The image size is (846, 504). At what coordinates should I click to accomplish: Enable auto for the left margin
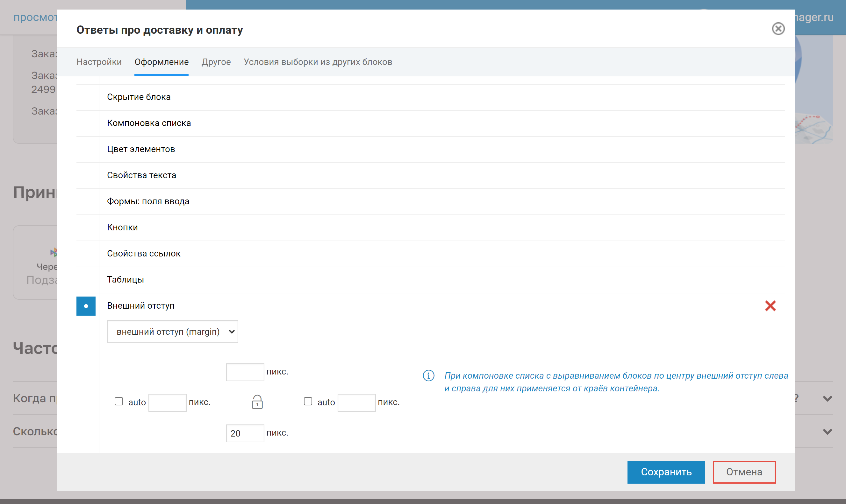click(x=118, y=402)
